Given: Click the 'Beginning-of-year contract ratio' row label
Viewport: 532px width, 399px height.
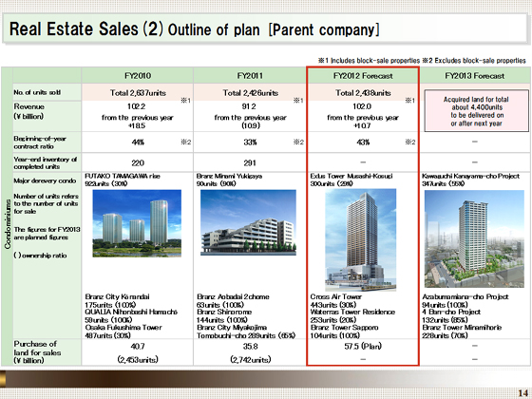Looking at the screenshot, I should click(40, 142).
